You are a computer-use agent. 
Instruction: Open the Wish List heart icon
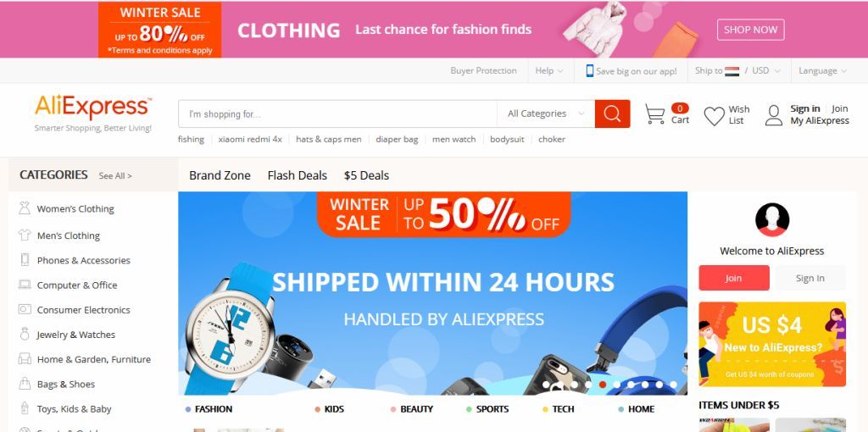tap(714, 115)
